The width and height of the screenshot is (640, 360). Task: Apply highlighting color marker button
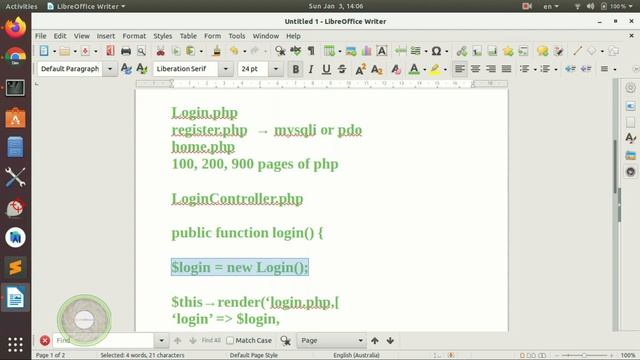435,69
